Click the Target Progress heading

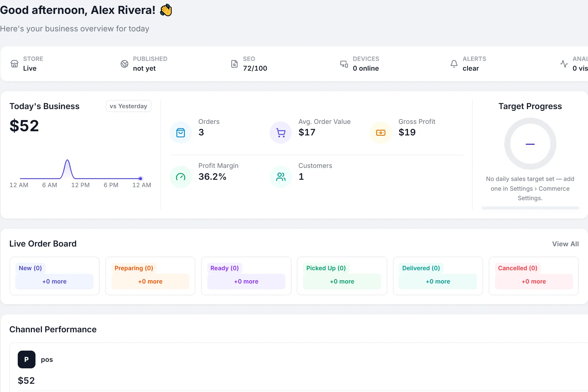[x=530, y=106]
